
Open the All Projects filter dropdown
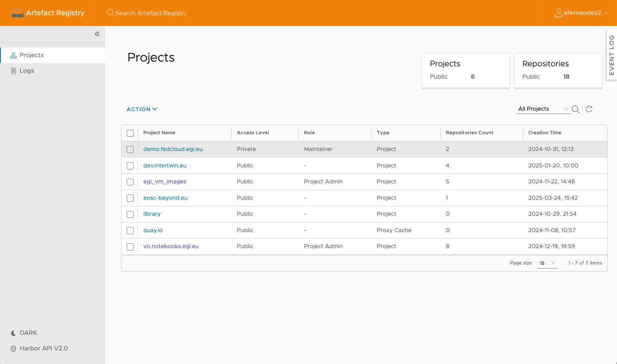tap(543, 109)
